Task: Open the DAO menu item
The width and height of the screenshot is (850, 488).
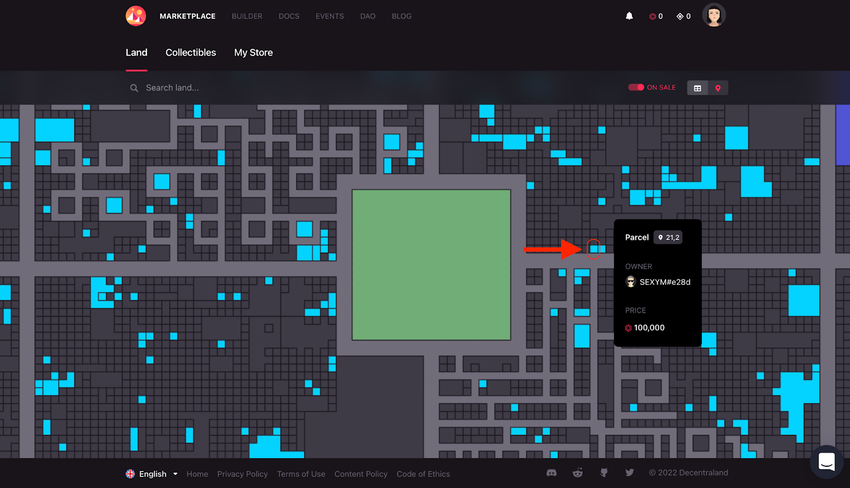Action: [x=368, y=16]
